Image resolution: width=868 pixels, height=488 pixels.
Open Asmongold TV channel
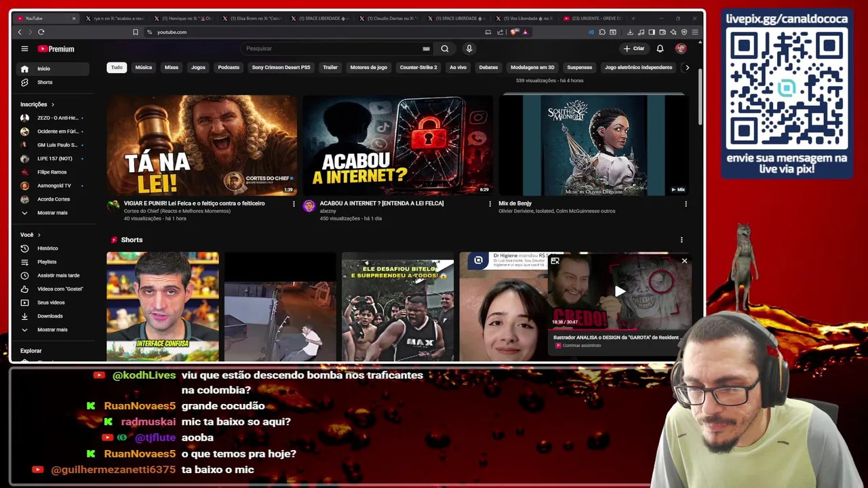point(53,186)
